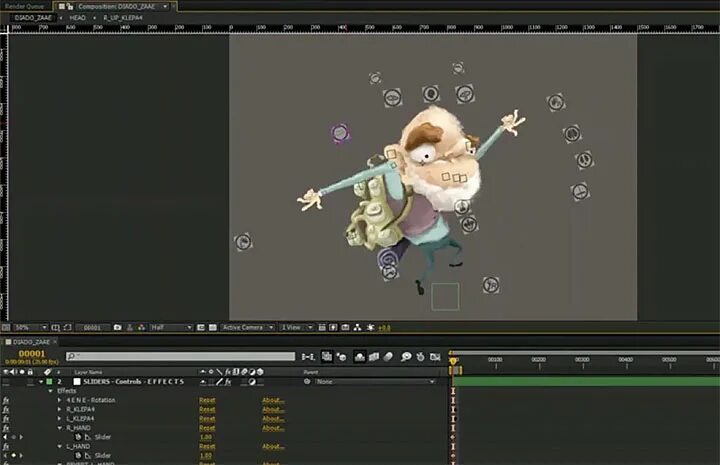Image resolution: width=720 pixels, height=465 pixels.
Task: Open the Active Camera dropdown
Action: pyautogui.click(x=248, y=327)
